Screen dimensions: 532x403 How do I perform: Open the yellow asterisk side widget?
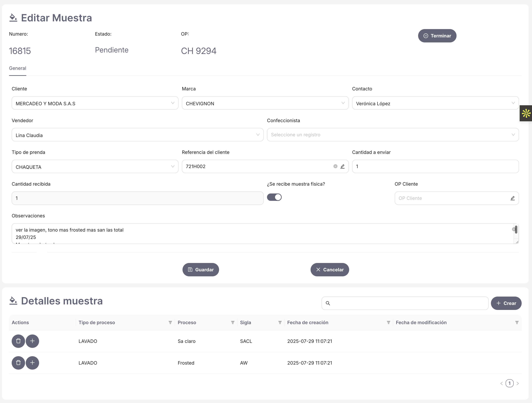click(x=526, y=113)
